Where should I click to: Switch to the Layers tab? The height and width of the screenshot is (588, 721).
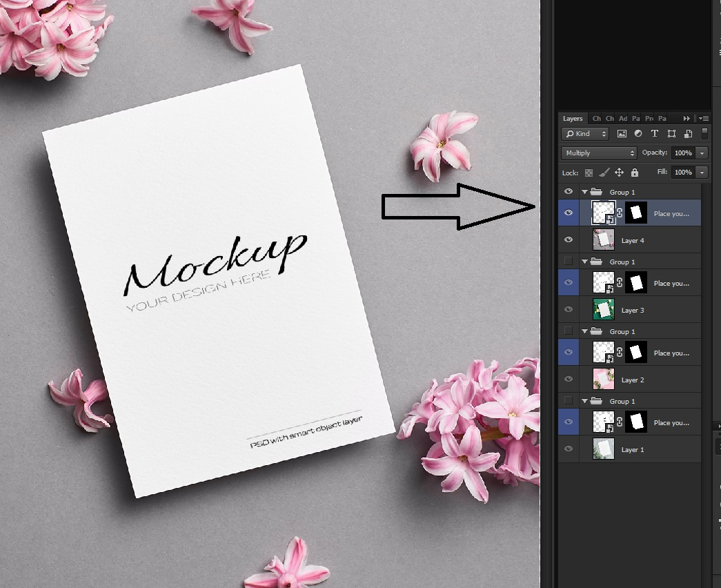click(x=573, y=118)
